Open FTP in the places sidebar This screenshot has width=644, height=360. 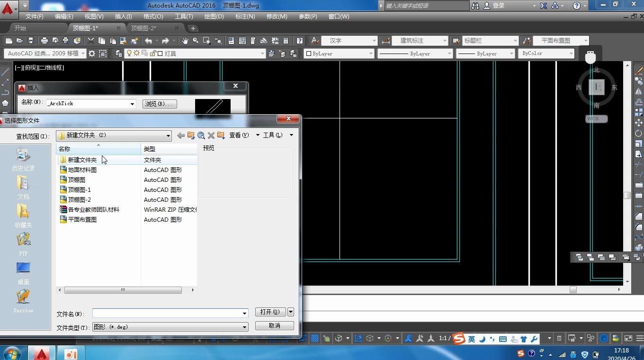tap(23, 244)
